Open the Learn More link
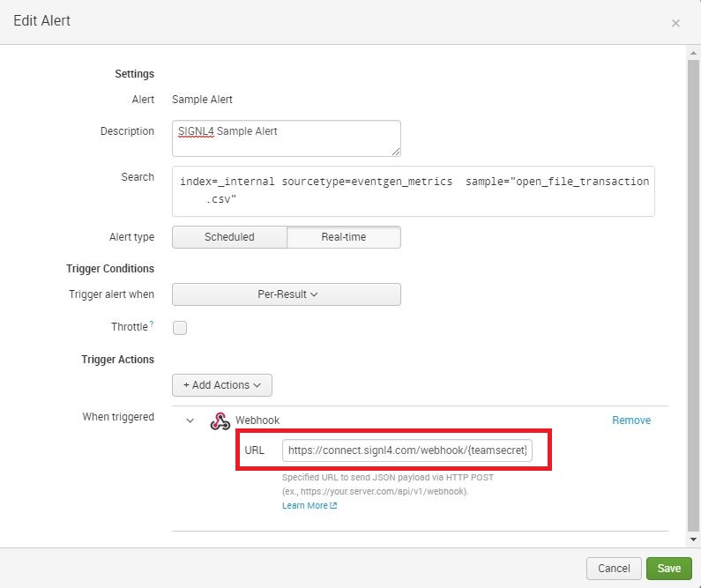The height and width of the screenshot is (588, 701). tap(305, 506)
